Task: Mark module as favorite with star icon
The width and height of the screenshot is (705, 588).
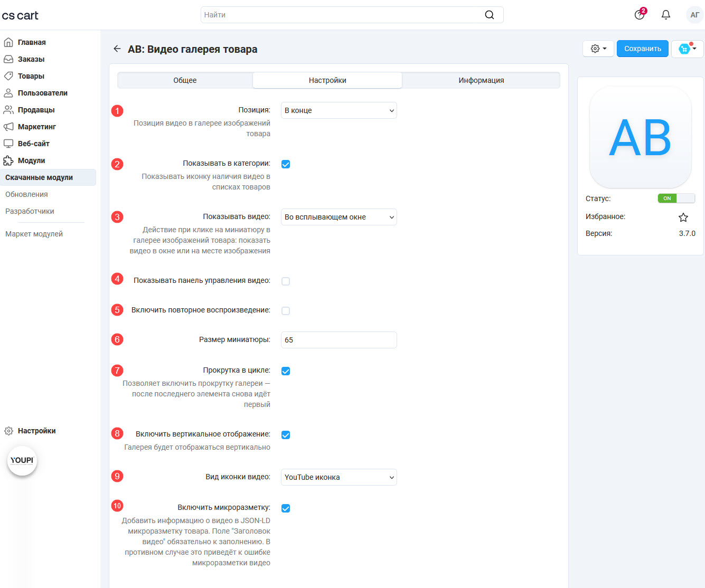Action: point(683,217)
